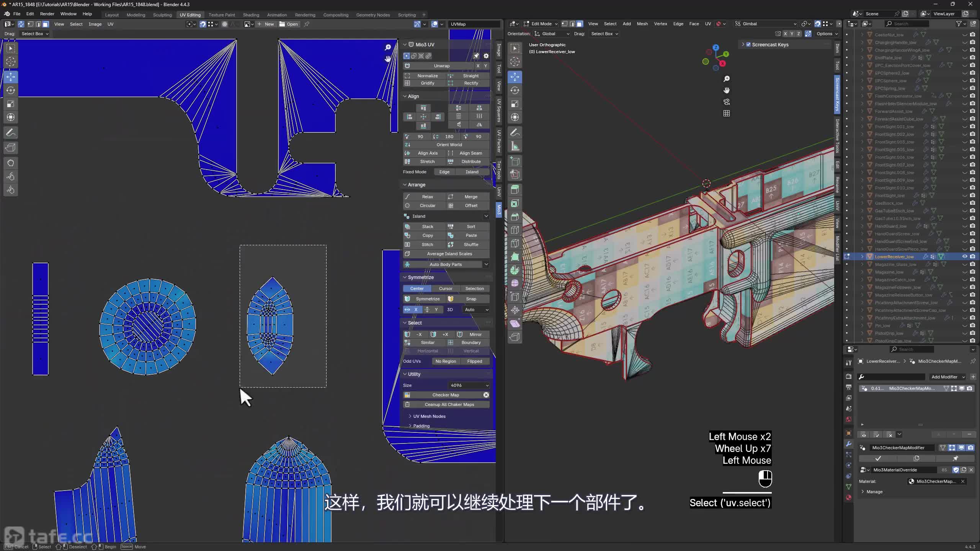Open the Render menu in top bar
This screenshot has height=551, width=980.
tap(47, 14)
